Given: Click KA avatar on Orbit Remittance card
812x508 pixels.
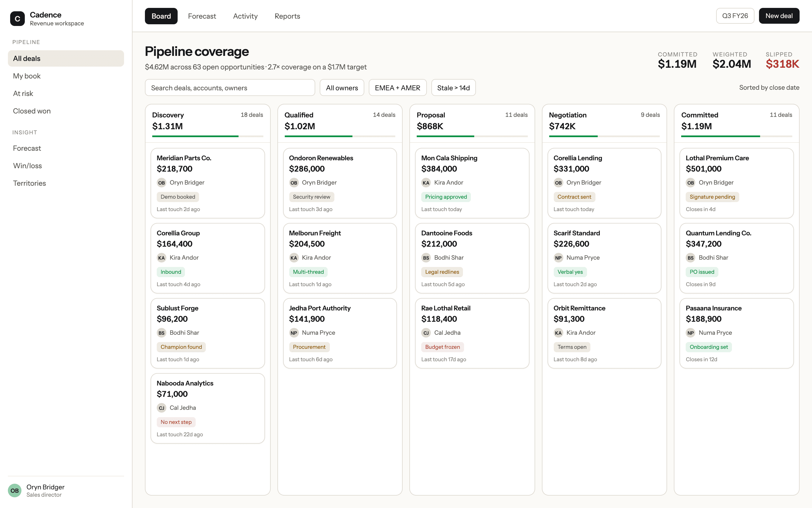Looking at the screenshot, I should pos(558,333).
